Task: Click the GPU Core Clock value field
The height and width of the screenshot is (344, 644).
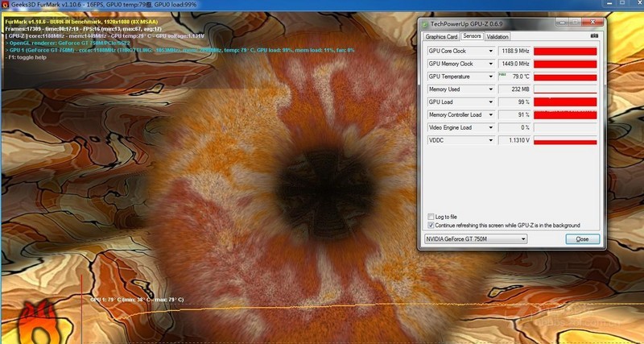Action: click(514, 52)
